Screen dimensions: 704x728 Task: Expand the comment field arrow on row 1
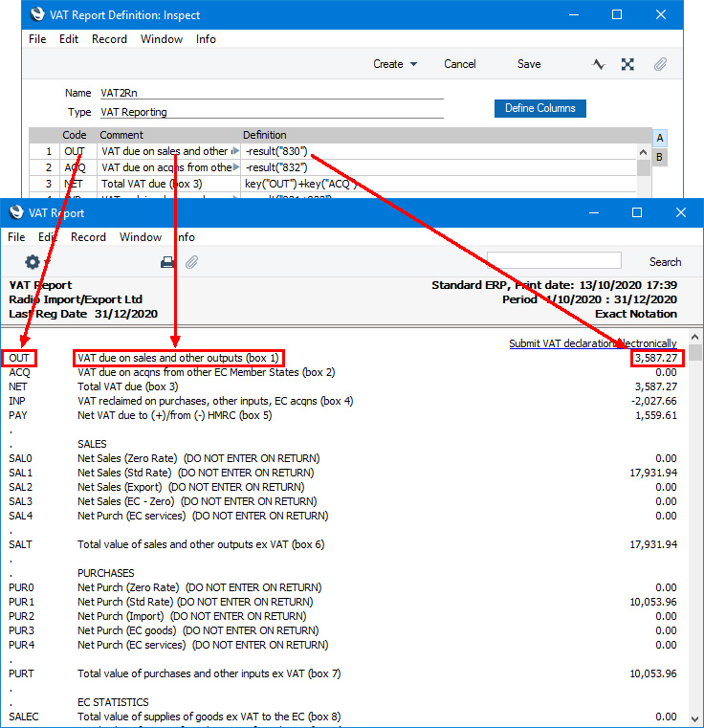point(236,151)
